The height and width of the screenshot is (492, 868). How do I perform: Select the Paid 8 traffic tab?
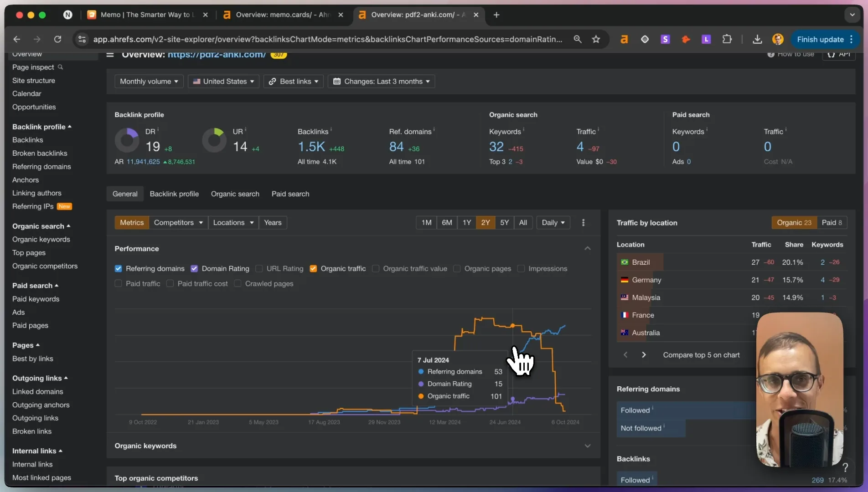tap(832, 222)
